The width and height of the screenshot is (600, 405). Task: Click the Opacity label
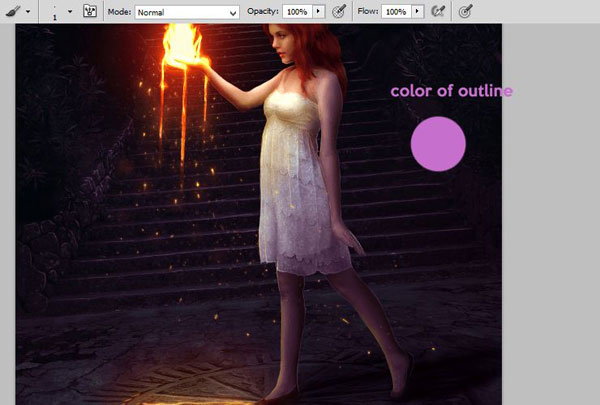(x=263, y=11)
